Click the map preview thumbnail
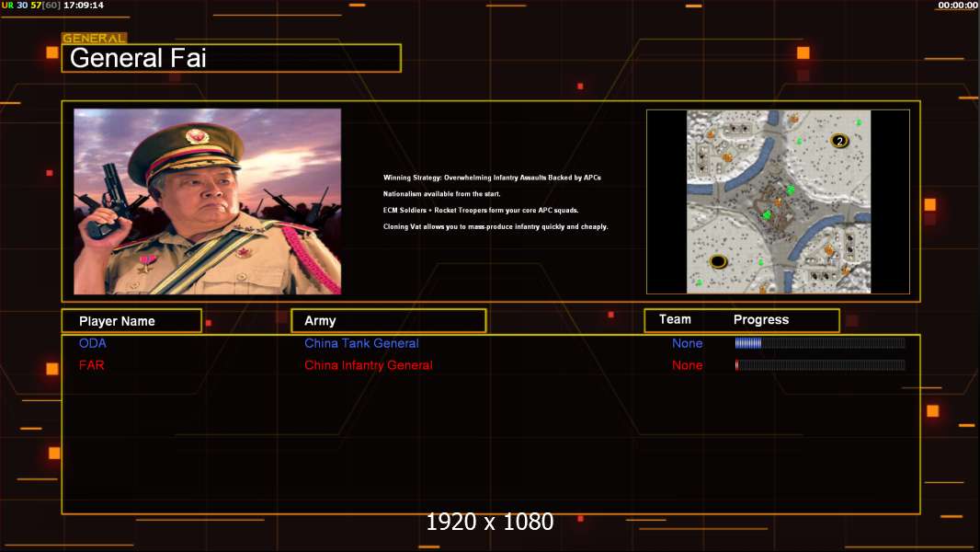980x552 pixels. coord(778,201)
